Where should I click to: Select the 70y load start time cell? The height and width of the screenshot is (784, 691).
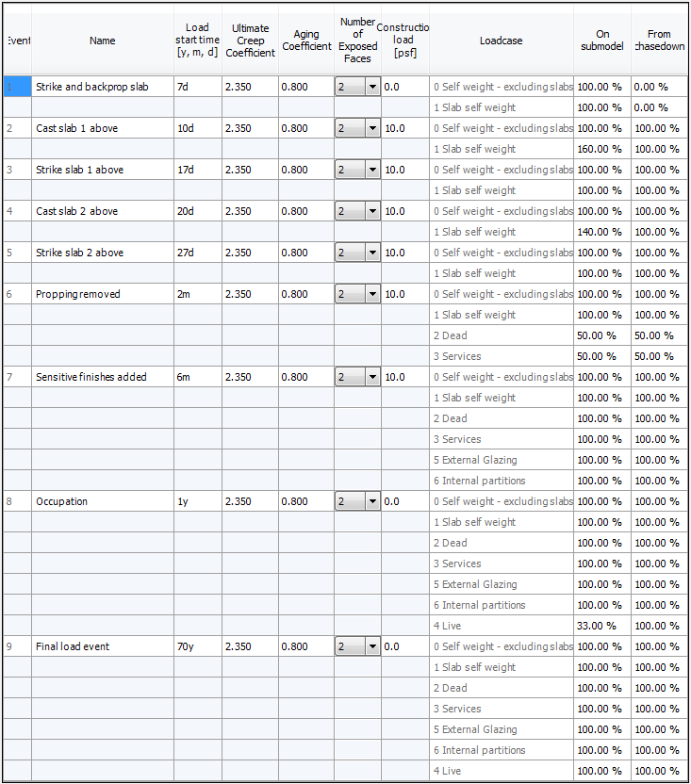198,646
